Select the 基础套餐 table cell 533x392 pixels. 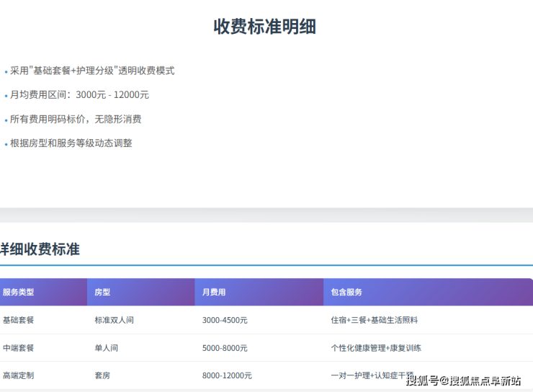click(x=18, y=320)
